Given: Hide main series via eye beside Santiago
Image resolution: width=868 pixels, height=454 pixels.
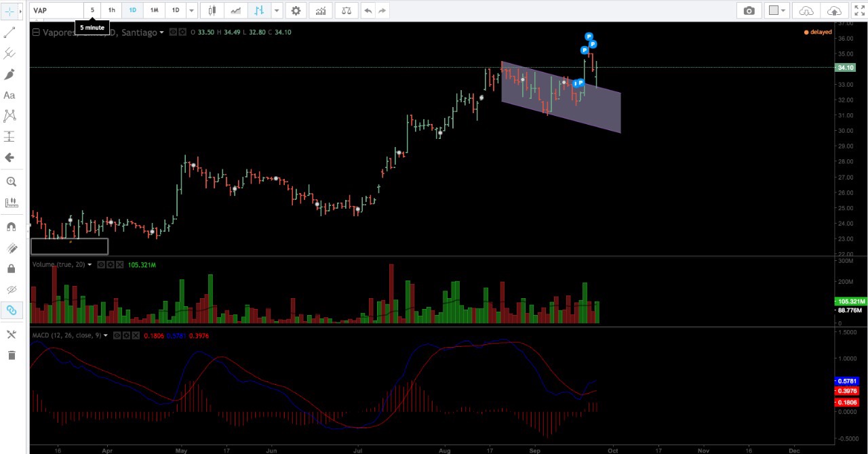Looking at the screenshot, I should (174, 32).
